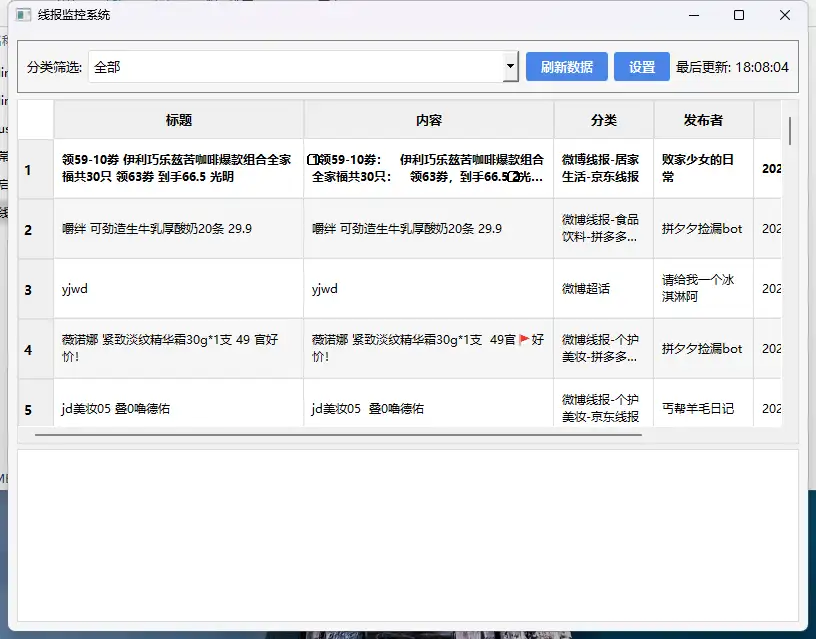
Task: Sort by the 标题 column header
Action: [179, 120]
